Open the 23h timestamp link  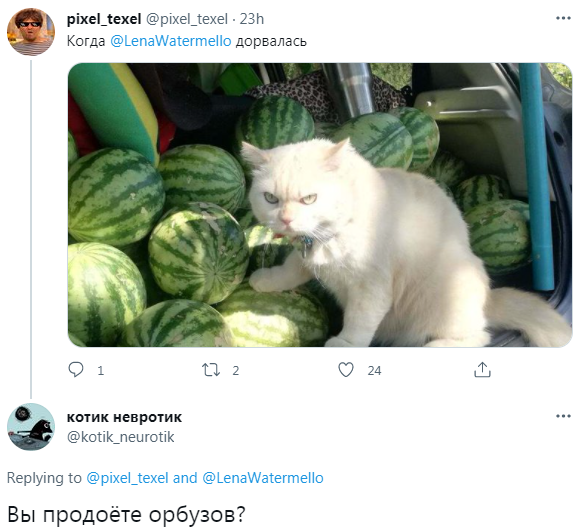252,19
